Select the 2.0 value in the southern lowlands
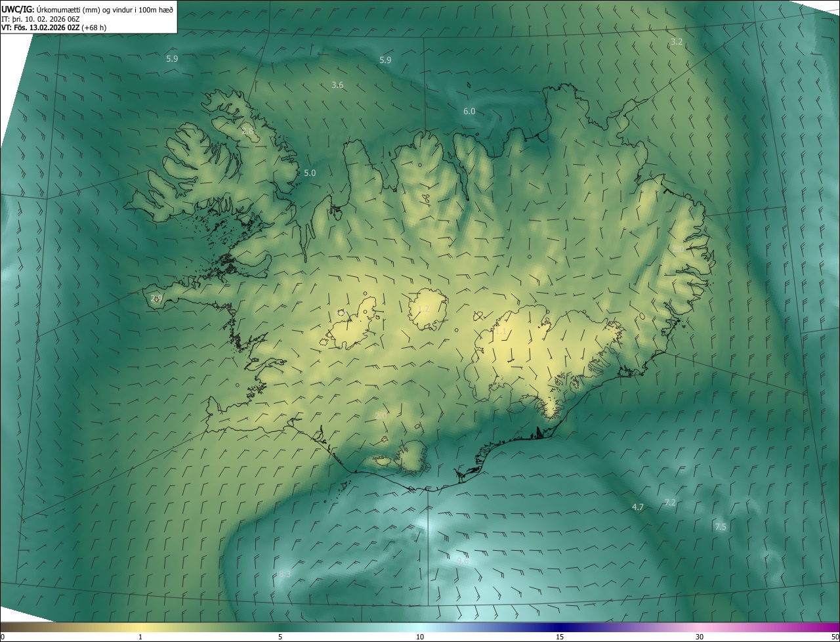The image size is (840, 642). tap(381, 416)
